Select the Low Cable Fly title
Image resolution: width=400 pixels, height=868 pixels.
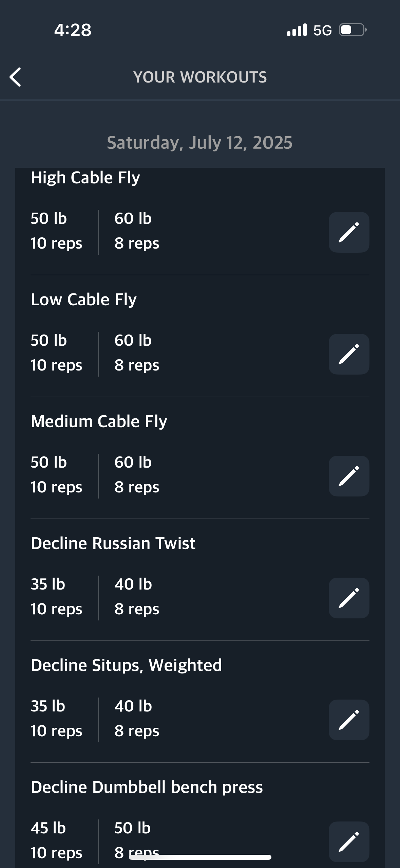(83, 300)
